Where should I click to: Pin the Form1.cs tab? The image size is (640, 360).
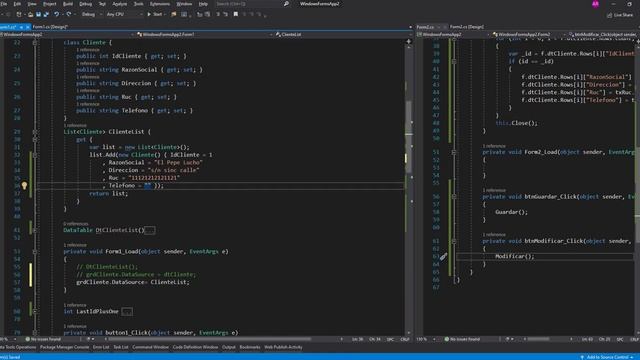[x=21, y=27]
